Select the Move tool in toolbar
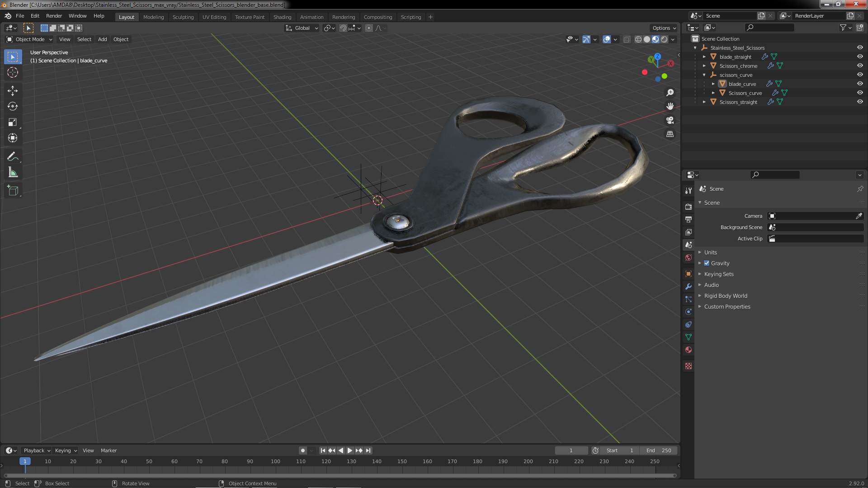This screenshot has width=868, height=488. pyautogui.click(x=13, y=90)
